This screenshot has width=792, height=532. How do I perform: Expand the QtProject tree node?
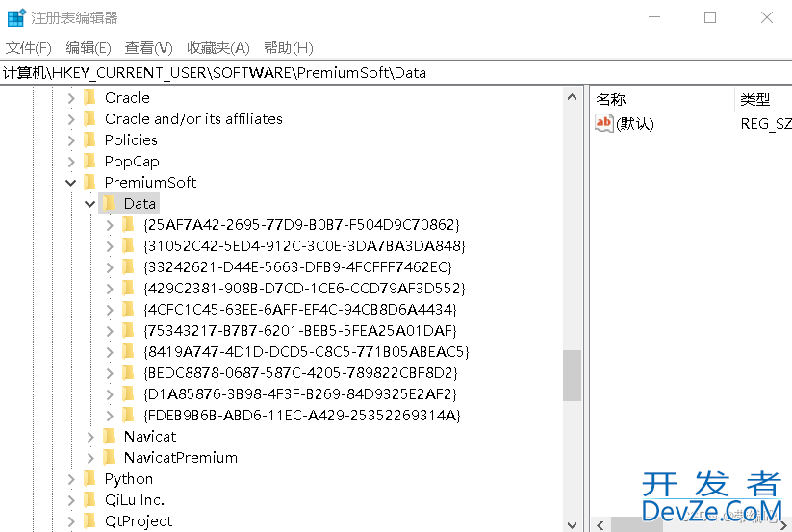point(71,520)
